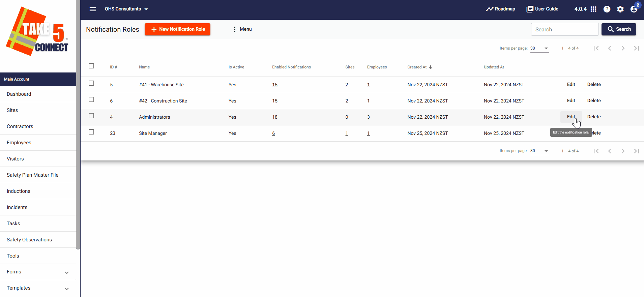Open Safety Plan Master File
Viewport: 644px width, 297px height.
tap(38, 175)
